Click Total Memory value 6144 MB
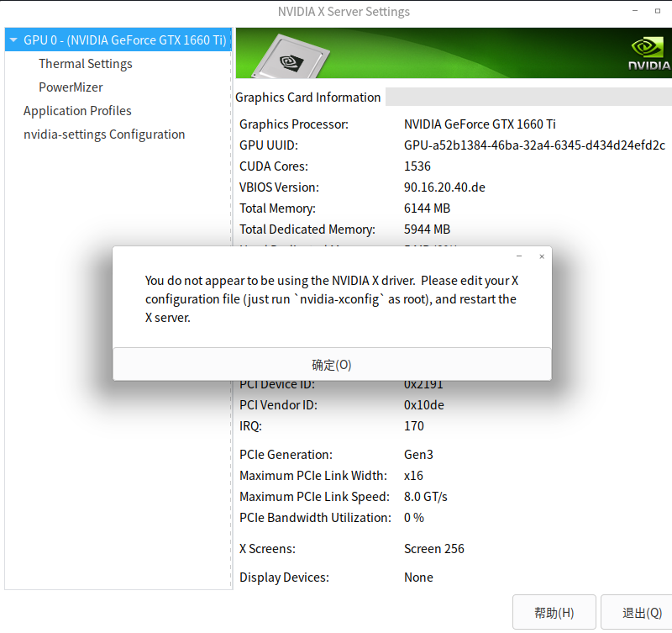This screenshot has height=633, width=672. [427, 208]
